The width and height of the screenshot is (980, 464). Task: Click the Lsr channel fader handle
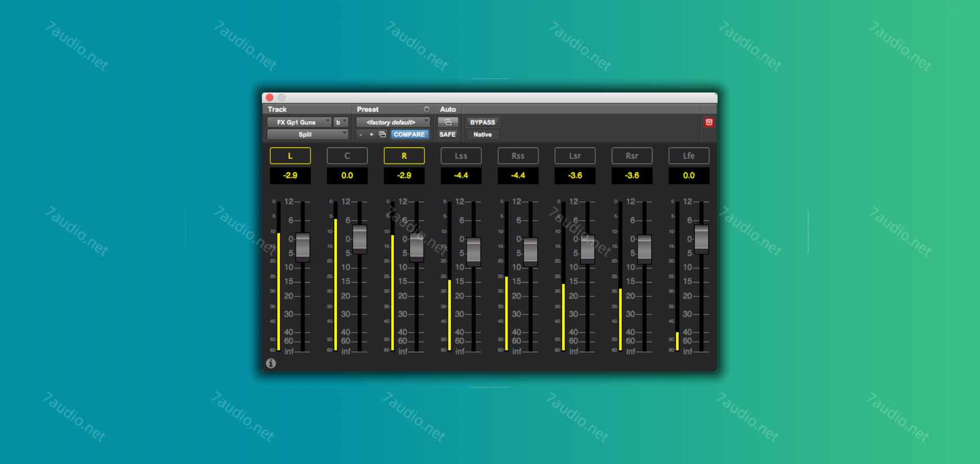tap(587, 250)
